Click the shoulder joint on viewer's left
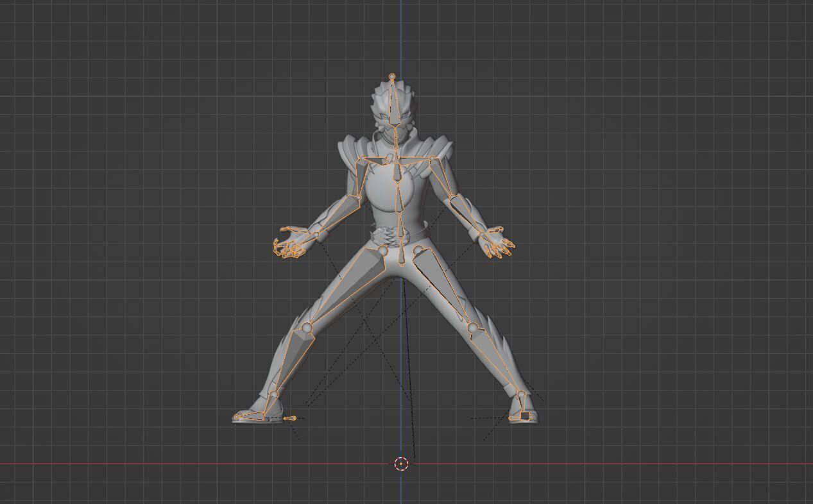 click(363, 158)
